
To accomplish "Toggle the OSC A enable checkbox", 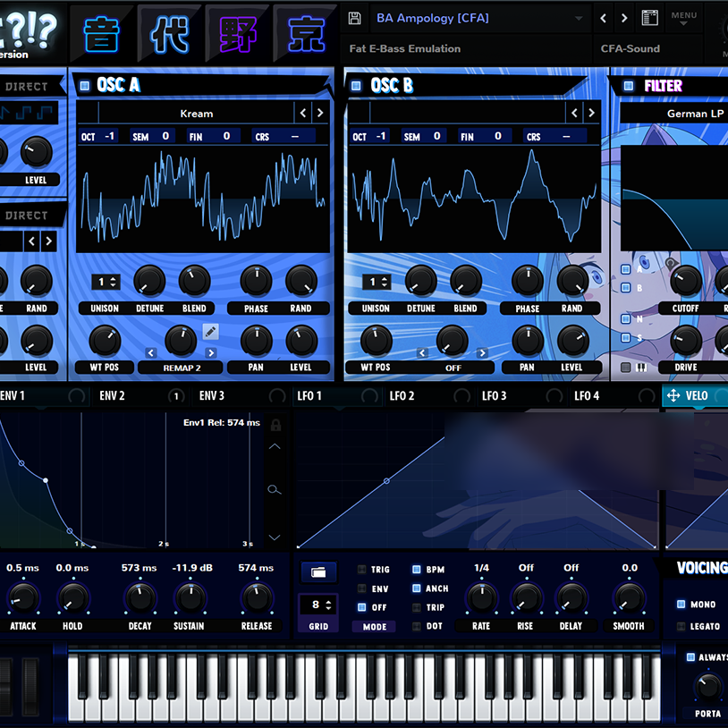I will pyautogui.click(x=85, y=86).
